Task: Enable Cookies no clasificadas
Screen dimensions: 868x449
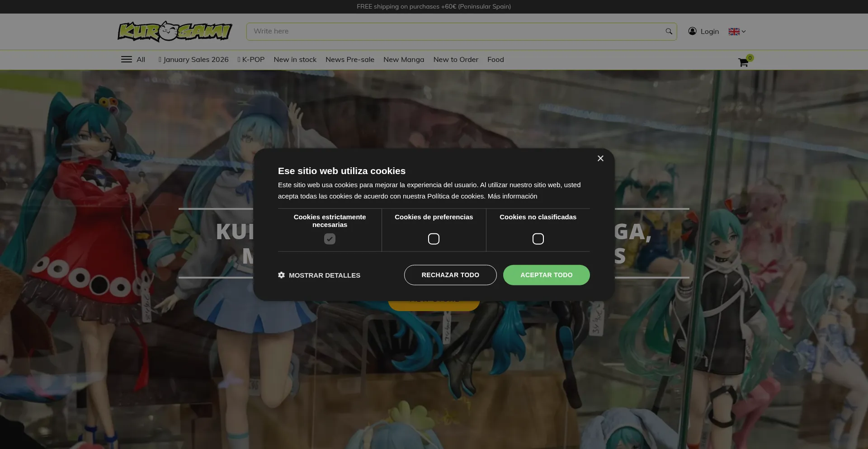Action: tap(538, 239)
